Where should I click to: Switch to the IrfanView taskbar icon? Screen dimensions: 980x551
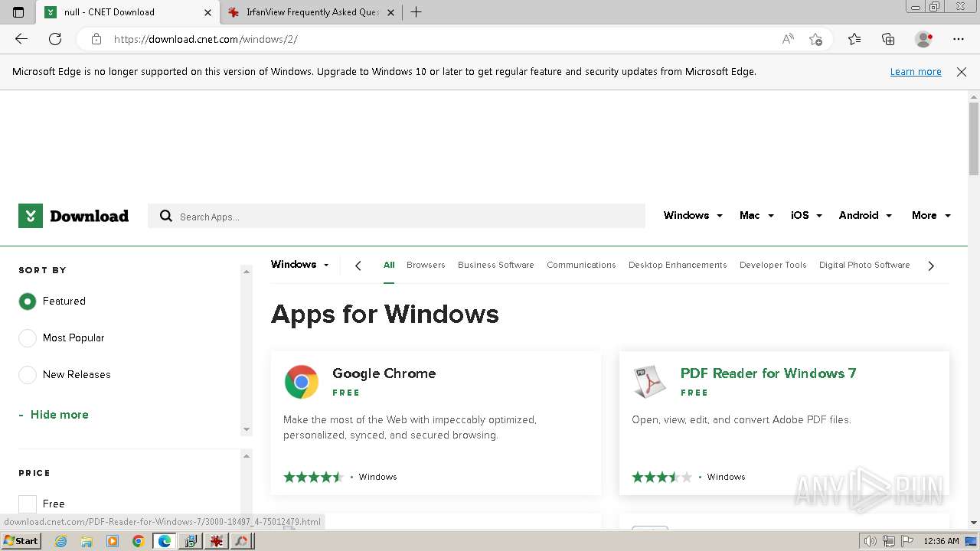(x=217, y=541)
